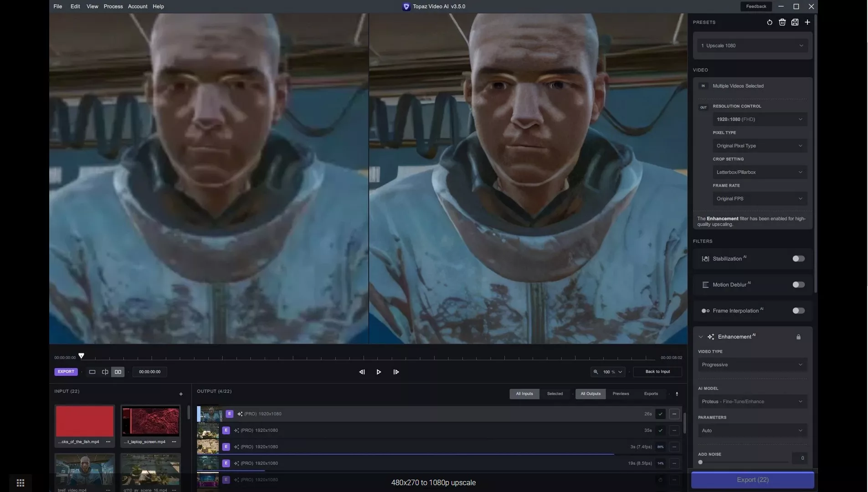
Task: Click the purple EXPORT button
Action: click(66, 372)
